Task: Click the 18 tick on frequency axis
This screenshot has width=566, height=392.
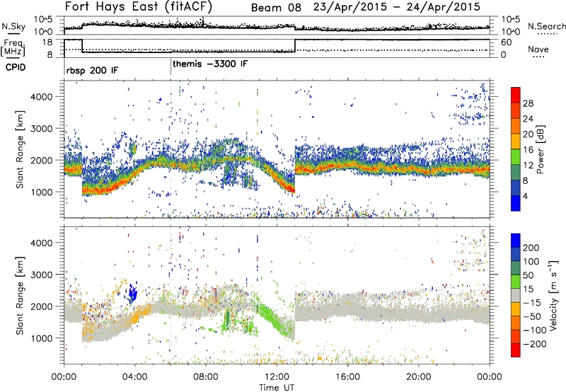Action: [x=47, y=42]
